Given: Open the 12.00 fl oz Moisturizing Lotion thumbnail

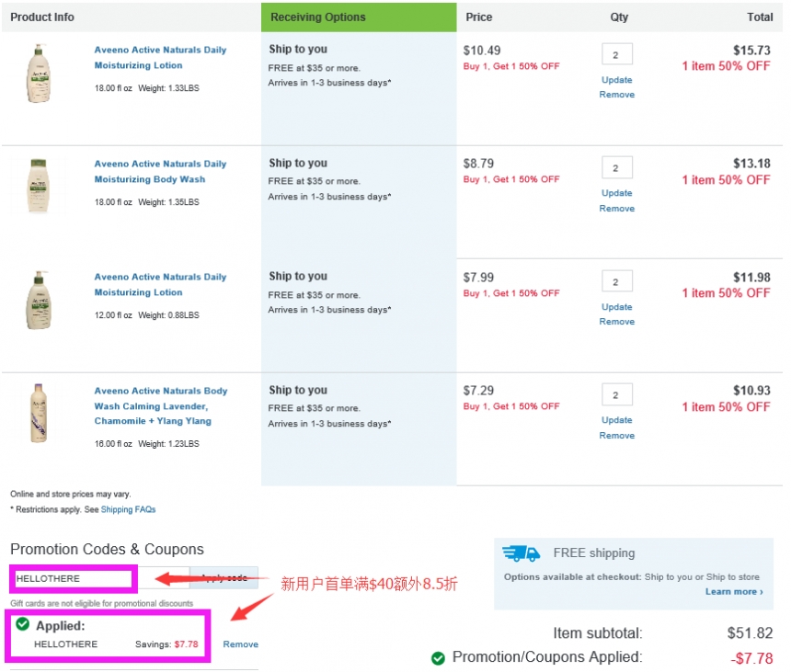Looking at the screenshot, I should pos(39,301).
